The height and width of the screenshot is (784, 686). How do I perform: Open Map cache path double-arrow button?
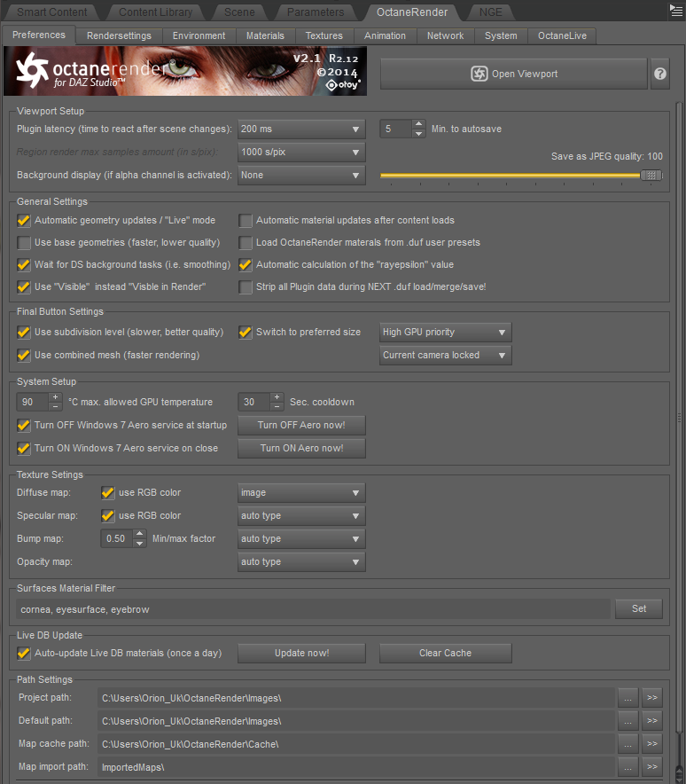pos(652,743)
